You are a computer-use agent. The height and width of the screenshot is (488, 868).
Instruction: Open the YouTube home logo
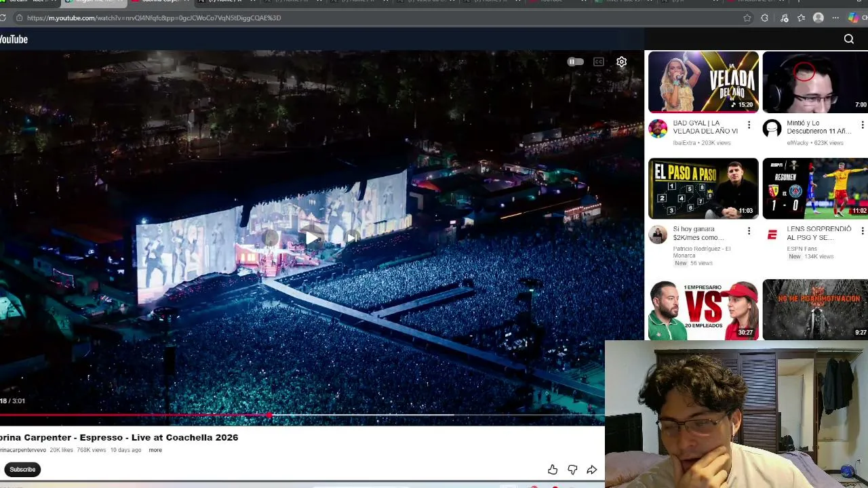14,39
